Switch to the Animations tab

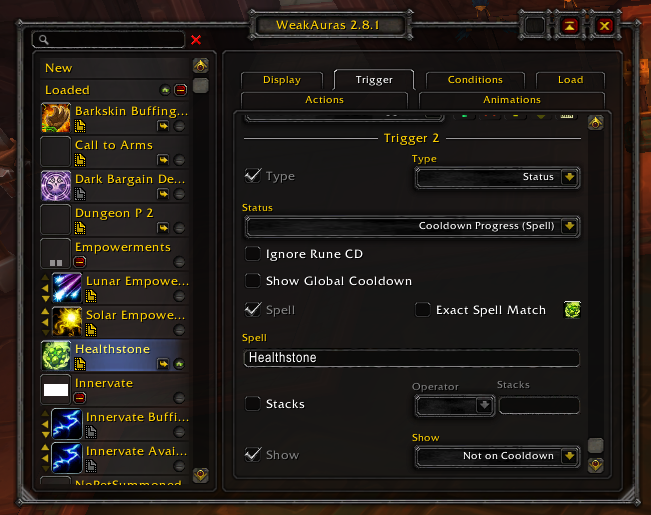[512, 100]
